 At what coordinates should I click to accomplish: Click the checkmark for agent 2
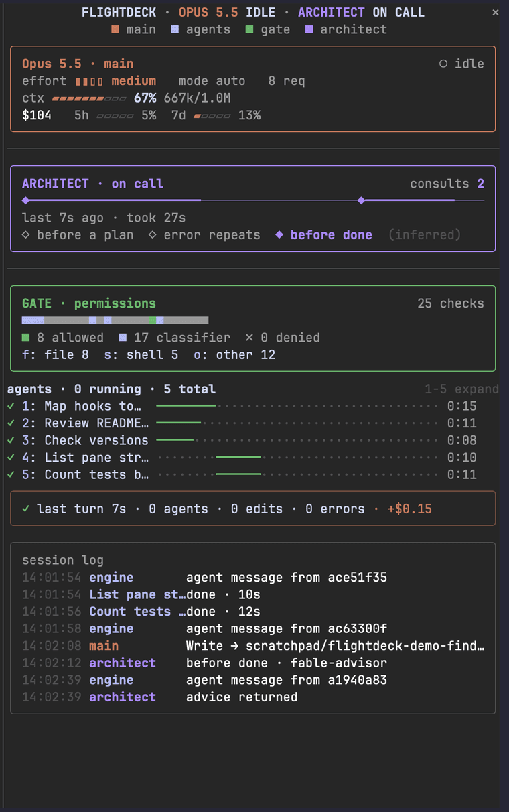[11, 423]
